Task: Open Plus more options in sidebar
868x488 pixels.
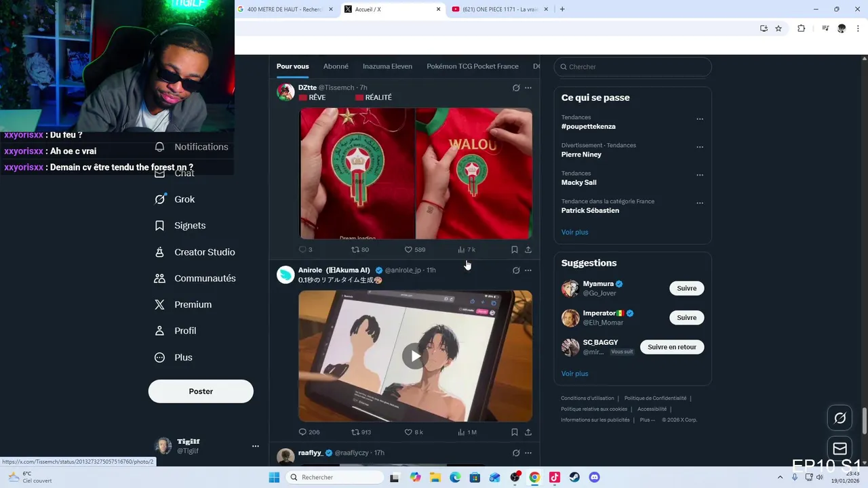Action: [174, 357]
